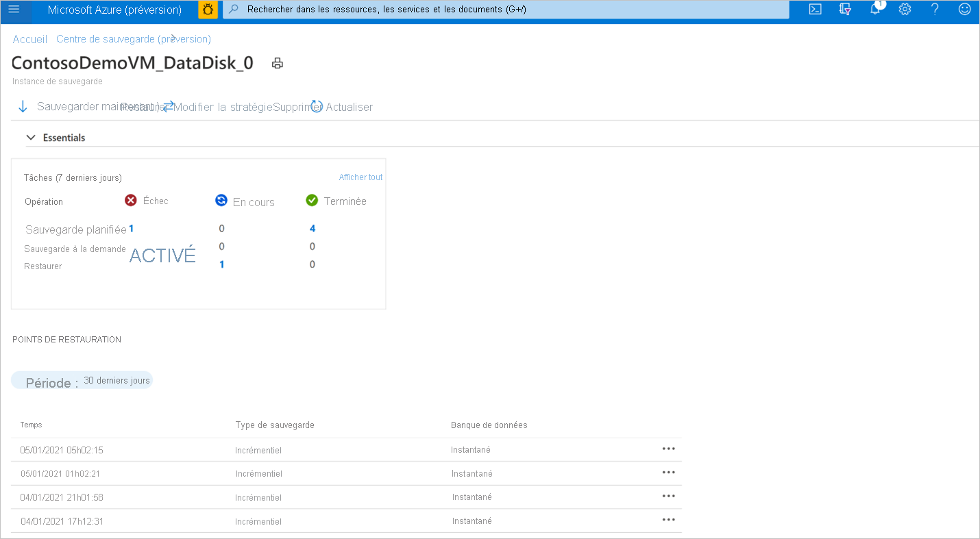
Task: Change the Période 30 derniers jours filter
Action: click(x=82, y=381)
